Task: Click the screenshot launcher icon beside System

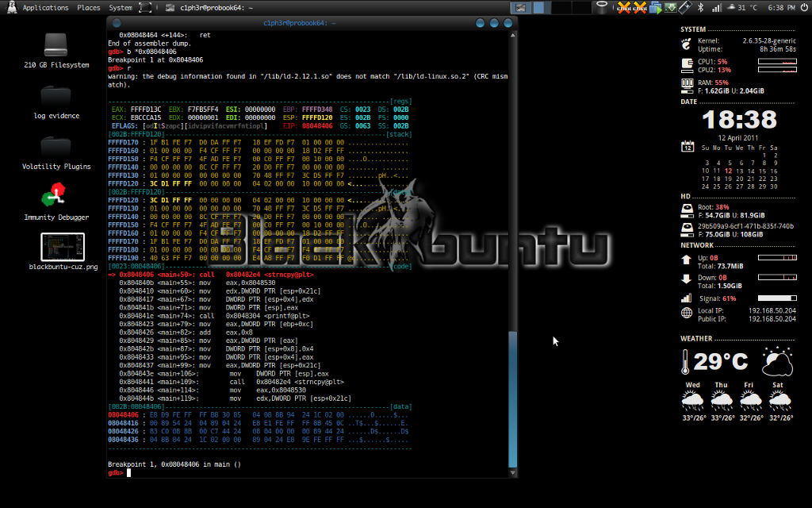Action: [146, 8]
